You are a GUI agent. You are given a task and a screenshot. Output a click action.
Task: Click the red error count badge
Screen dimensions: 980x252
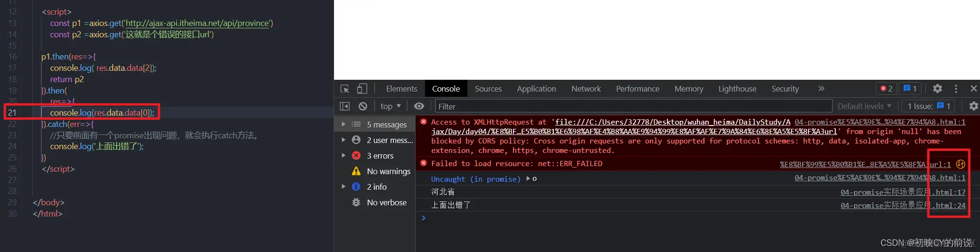click(x=887, y=89)
